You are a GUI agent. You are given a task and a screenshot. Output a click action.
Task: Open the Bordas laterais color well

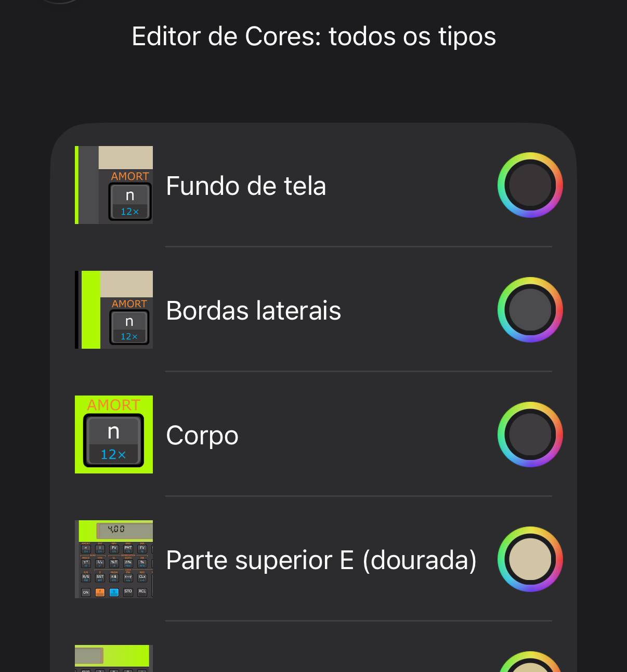point(530,310)
